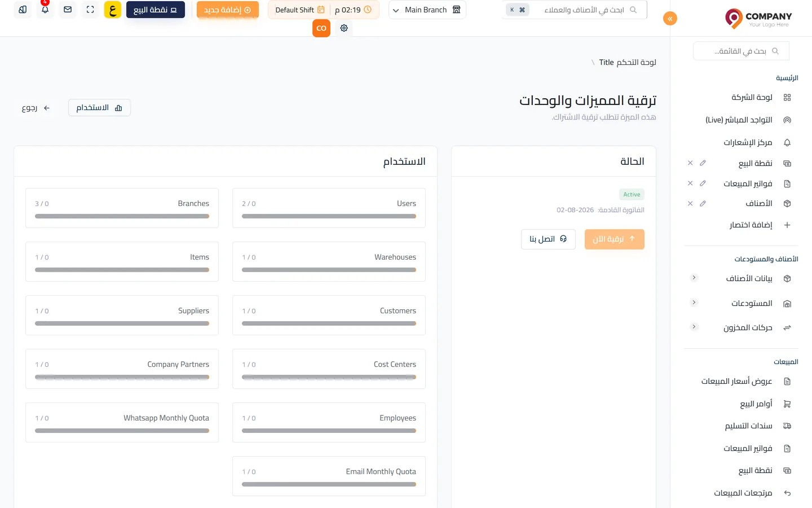812x508 pixels.
Task: Click the ترقية الآن upgrade button
Action: (x=614, y=239)
